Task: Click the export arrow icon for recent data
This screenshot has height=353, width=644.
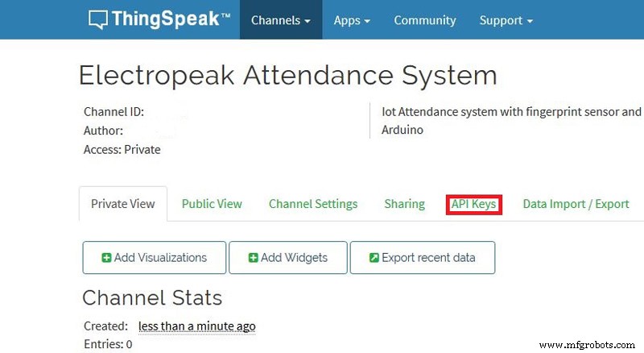Action: point(374,258)
